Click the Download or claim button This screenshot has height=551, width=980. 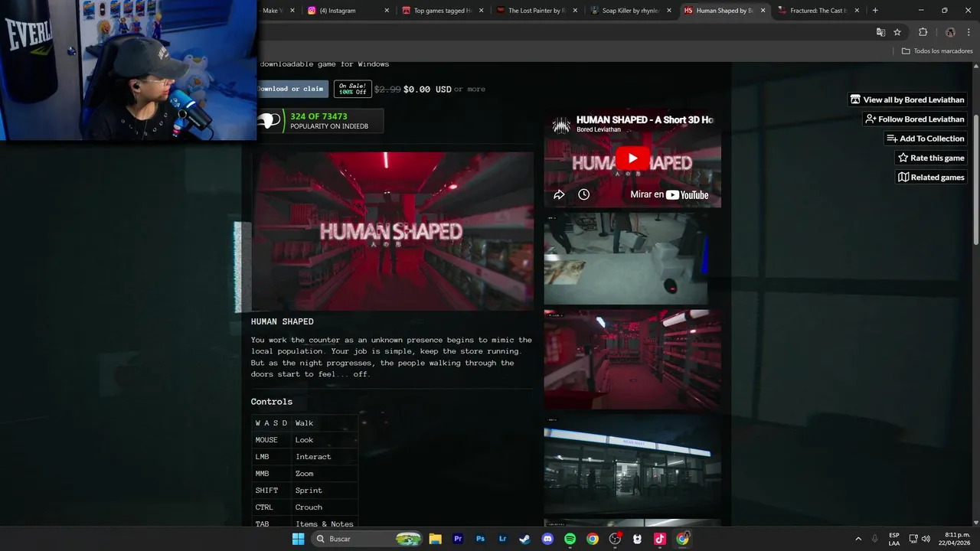coord(292,89)
